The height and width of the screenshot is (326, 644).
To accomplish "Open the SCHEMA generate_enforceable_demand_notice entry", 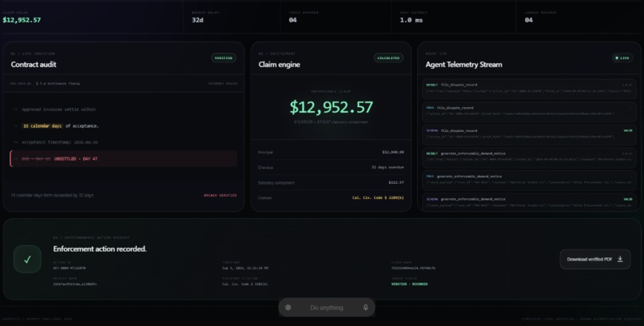I will tap(530, 202).
